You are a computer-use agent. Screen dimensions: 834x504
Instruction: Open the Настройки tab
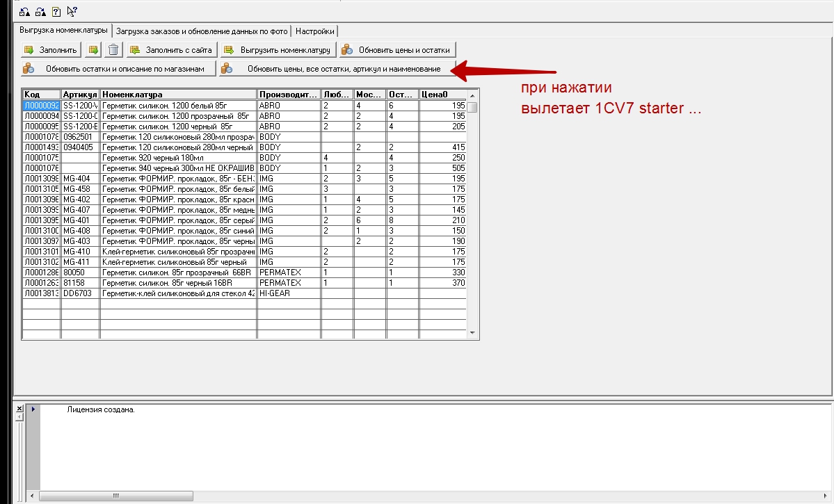point(315,31)
